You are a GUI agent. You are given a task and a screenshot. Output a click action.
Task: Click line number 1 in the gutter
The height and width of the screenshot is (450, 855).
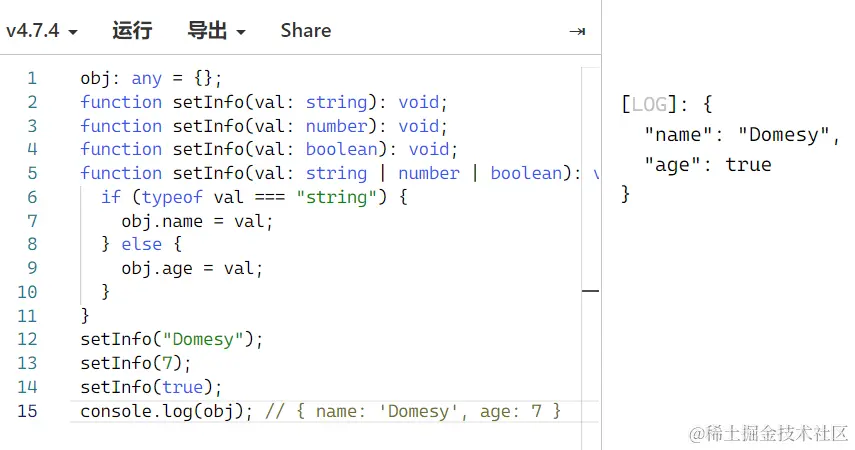point(32,79)
